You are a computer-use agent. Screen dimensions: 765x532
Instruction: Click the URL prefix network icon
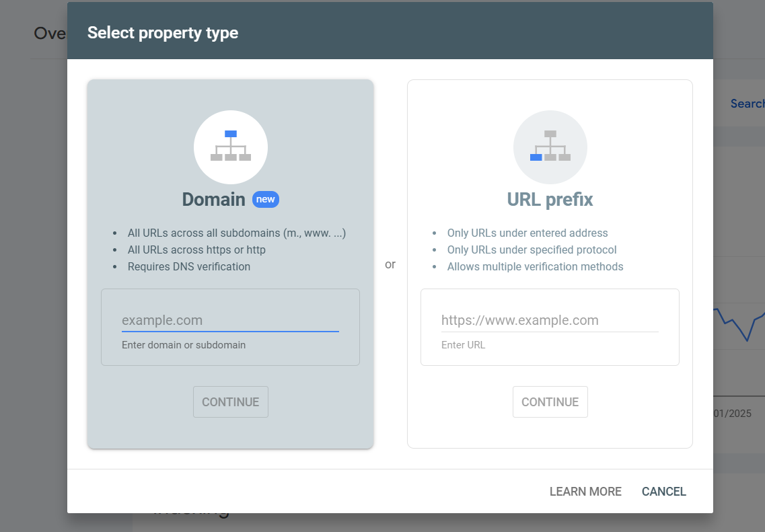550,147
